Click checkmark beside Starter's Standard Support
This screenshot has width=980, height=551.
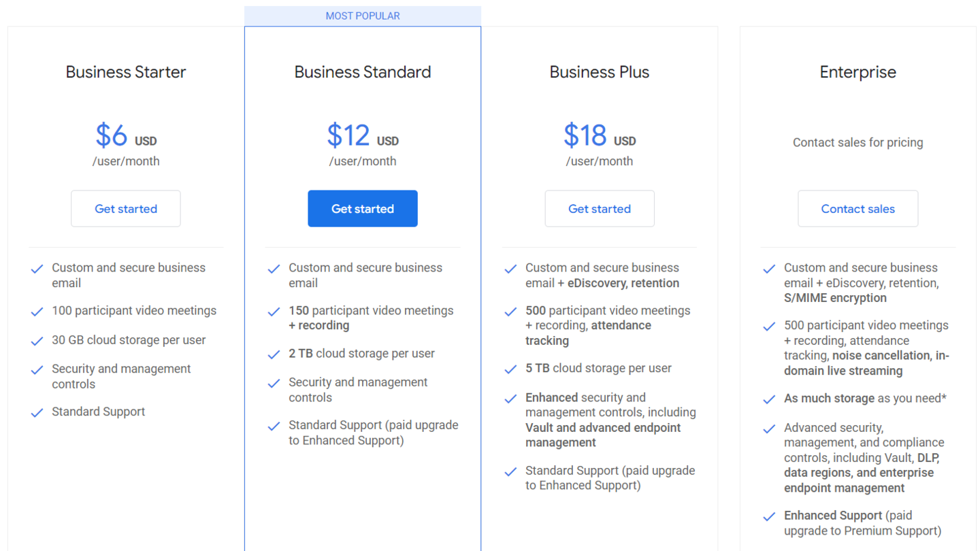tap(37, 412)
